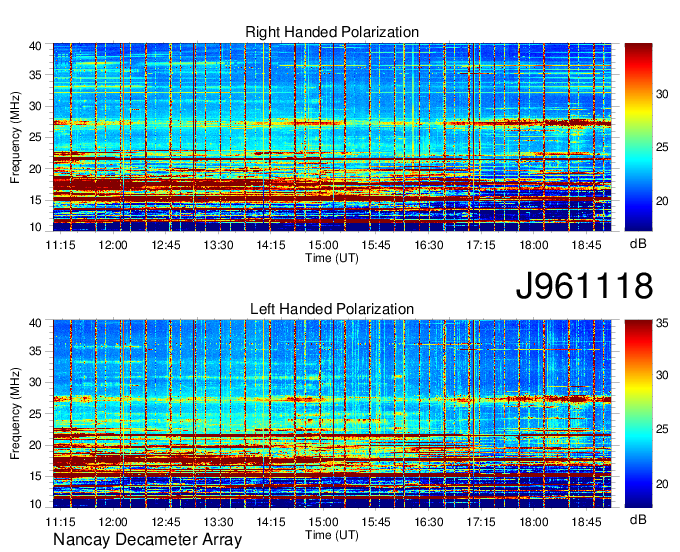
Task: Click the 35 MHz tick of Right Handed plot
Action: [x=35, y=75]
